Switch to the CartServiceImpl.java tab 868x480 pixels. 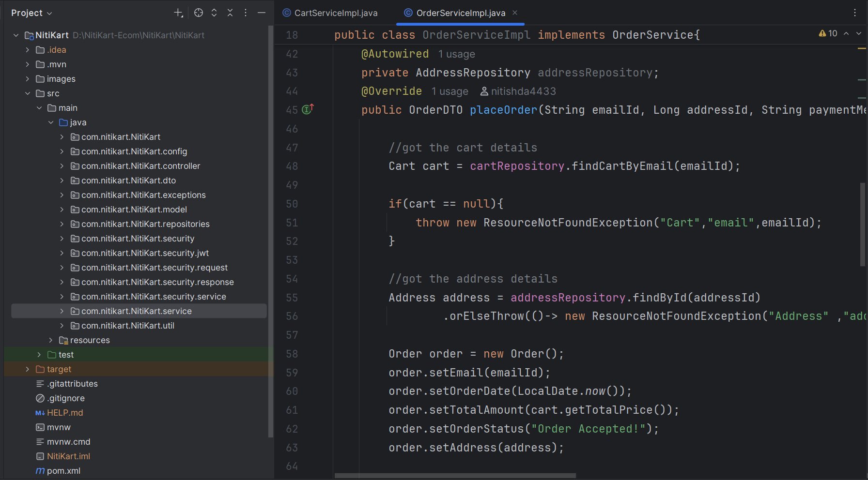(x=335, y=13)
